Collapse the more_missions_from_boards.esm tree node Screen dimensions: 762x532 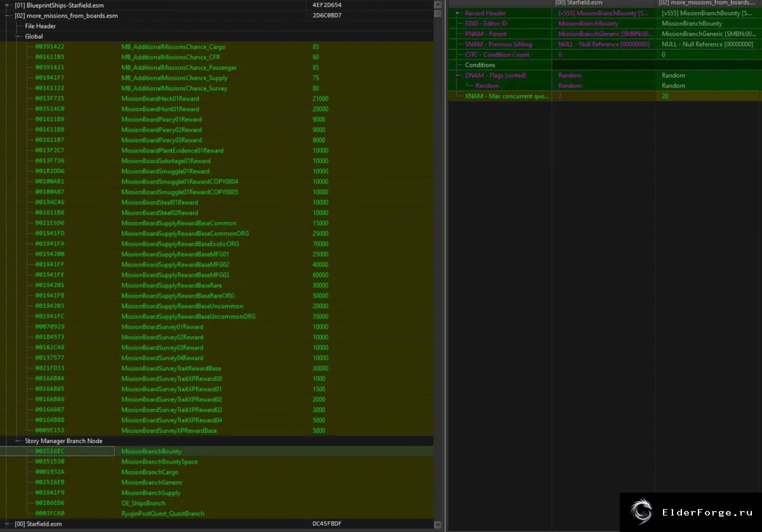(8, 15)
